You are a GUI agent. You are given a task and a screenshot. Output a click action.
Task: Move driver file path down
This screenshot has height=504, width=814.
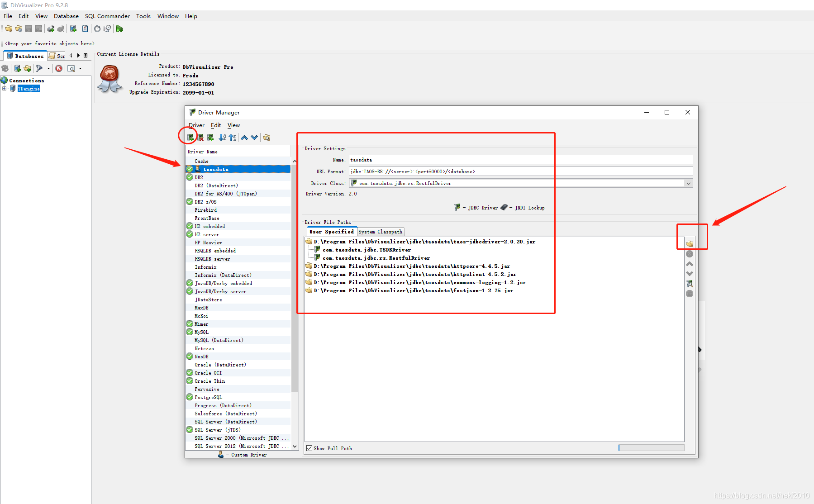[690, 274]
